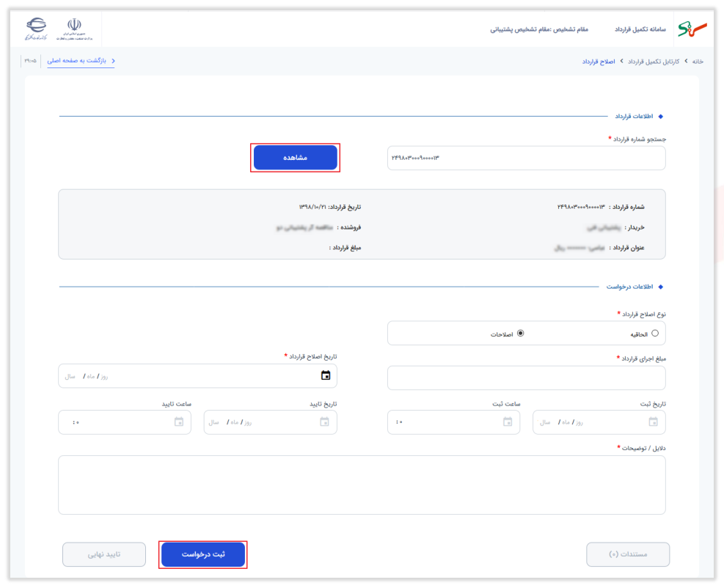Click the مقام تشخیص پشتیبانی header text
This screenshot has width=724, height=588.
pos(539,29)
